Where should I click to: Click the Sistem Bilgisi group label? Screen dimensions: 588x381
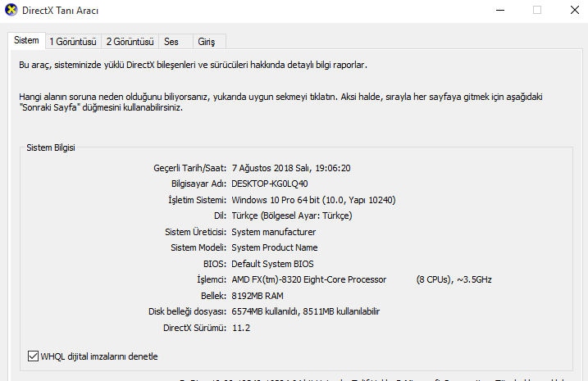point(51,147)
